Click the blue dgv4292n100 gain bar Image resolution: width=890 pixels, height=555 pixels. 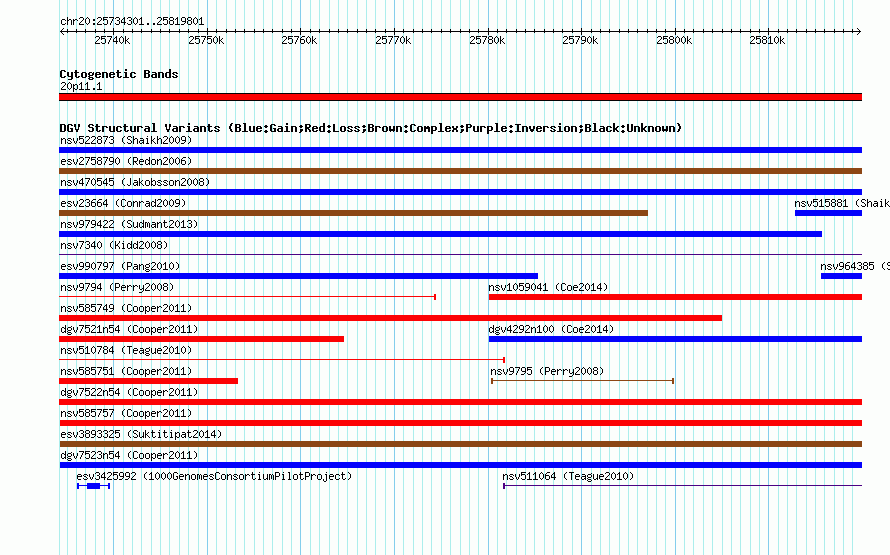point(675,339)
